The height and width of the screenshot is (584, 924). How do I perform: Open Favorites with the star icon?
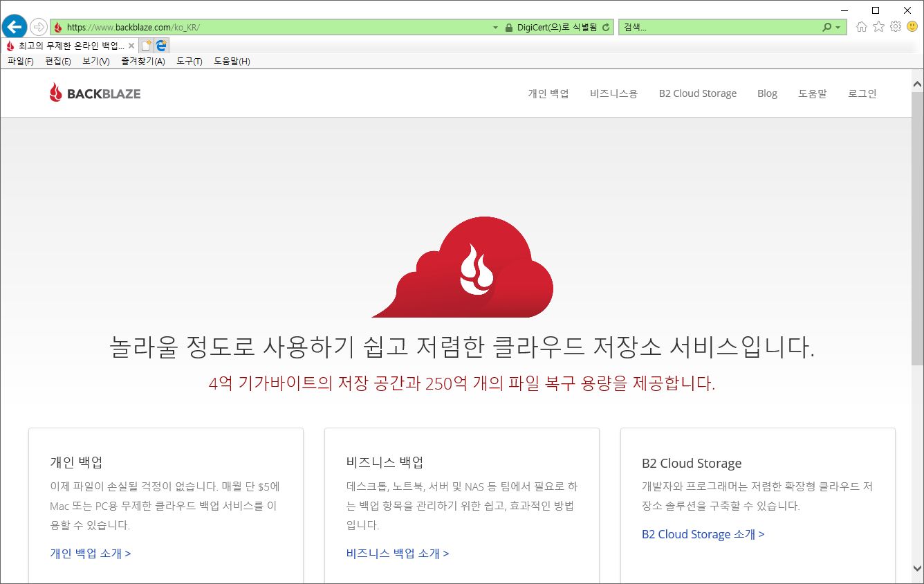tap(878, 26)
